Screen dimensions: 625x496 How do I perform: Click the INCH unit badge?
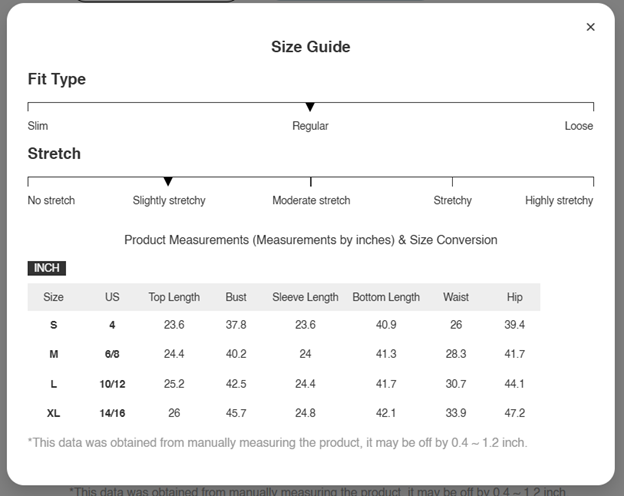click(47, 268)
